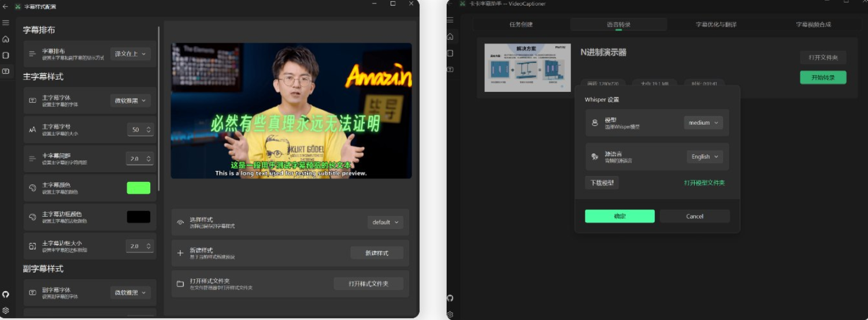
Task: Click the 主字幕边框大小 border-size icon
Action: click(32, 246)
